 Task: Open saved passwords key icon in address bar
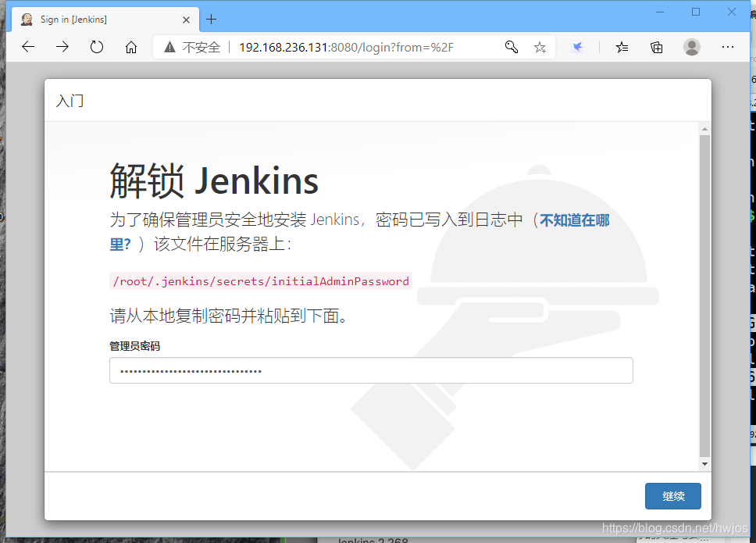point(511,47)
